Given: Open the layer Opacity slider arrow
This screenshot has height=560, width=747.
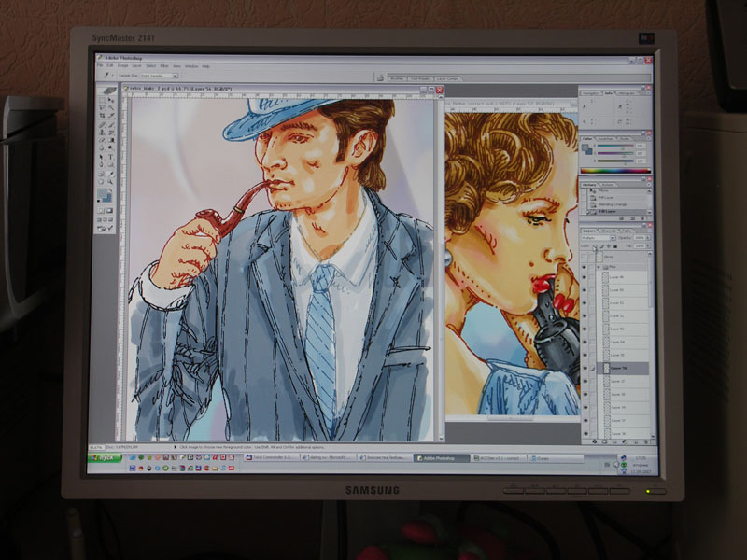Looking at the screenshot, I should 647,238.
